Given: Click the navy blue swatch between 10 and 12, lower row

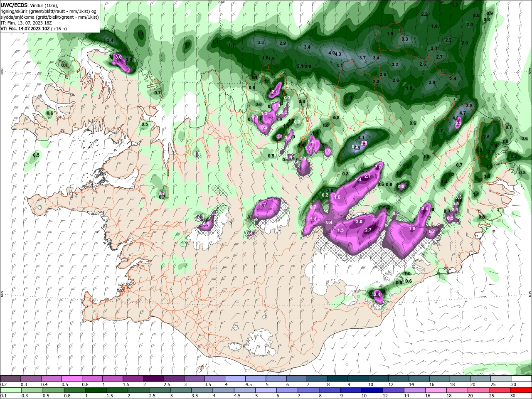Looking at the screenshot, I should tap(371, 390).
